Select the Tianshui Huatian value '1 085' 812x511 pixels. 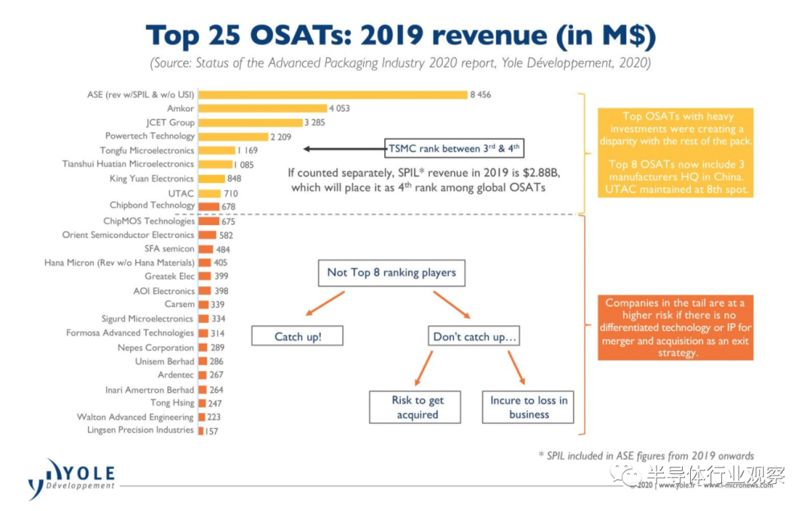pos(244,165)
